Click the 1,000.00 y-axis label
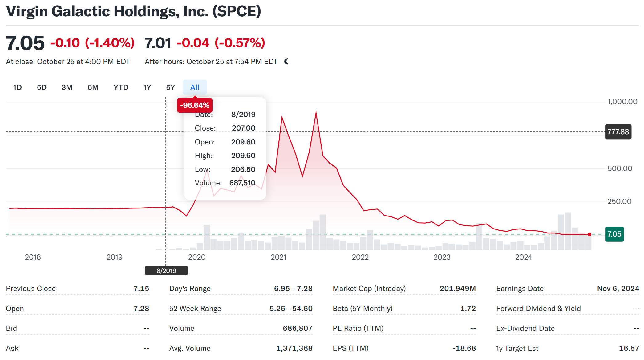Screen dimensions: 644x360 [622, 102]
